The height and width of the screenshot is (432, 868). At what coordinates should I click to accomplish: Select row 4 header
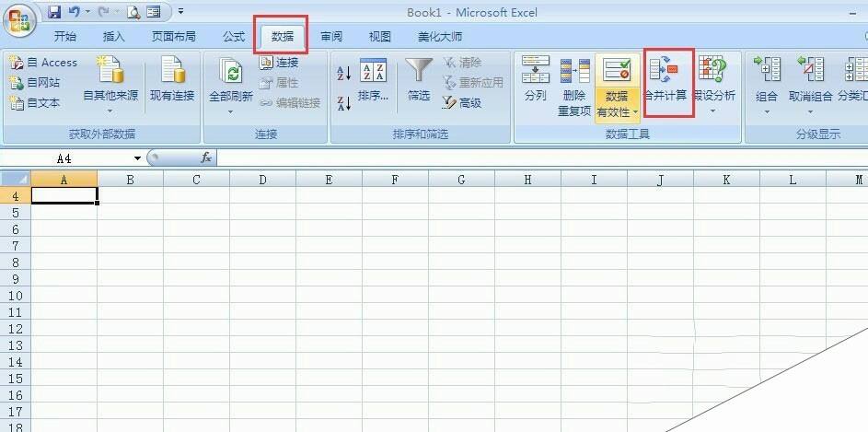[x=16, y=195]
